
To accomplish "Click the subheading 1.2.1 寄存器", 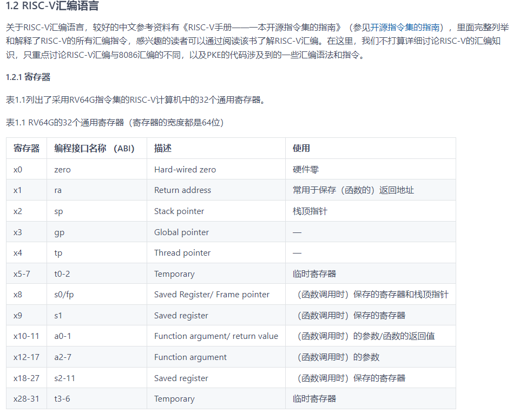I will [28, 77].
